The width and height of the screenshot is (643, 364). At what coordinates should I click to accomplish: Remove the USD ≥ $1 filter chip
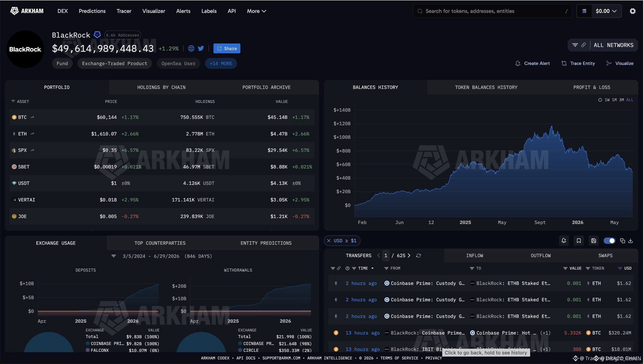click(329, 241)
